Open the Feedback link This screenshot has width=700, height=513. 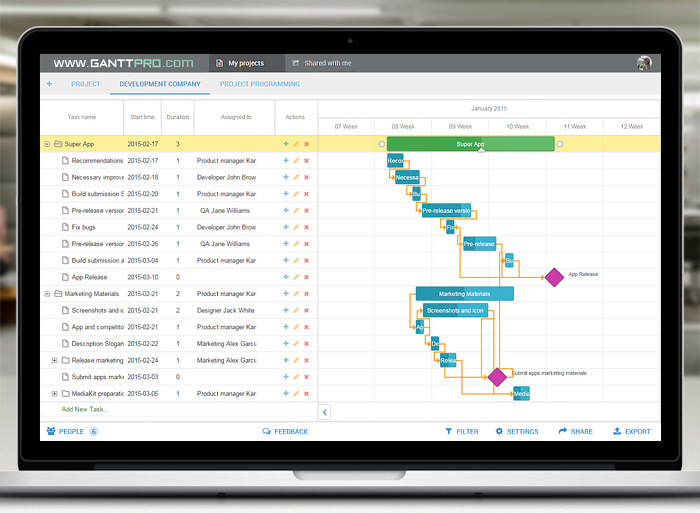[285, 432]
